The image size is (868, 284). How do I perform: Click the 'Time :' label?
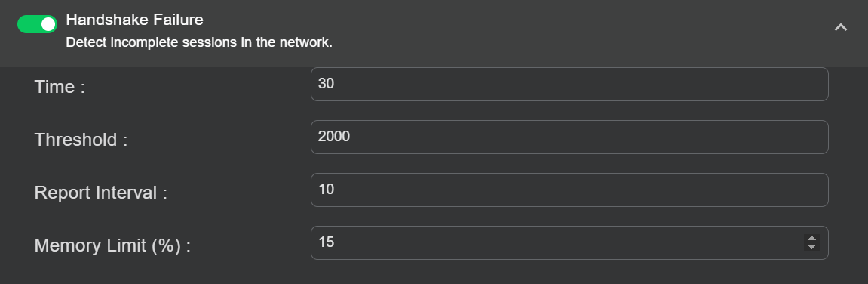pyautogui.click(x=60, y=87)
